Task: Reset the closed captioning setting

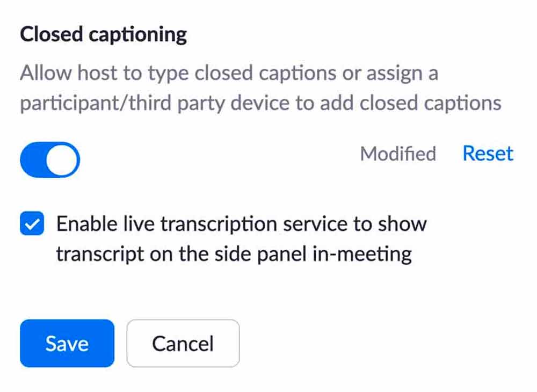Action: (x=488, y=154)
